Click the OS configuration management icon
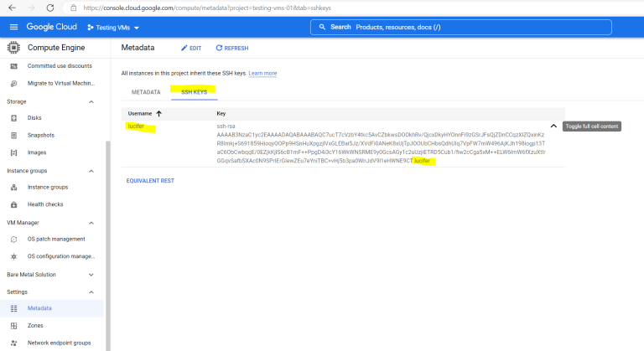 (x=14, y=256)
